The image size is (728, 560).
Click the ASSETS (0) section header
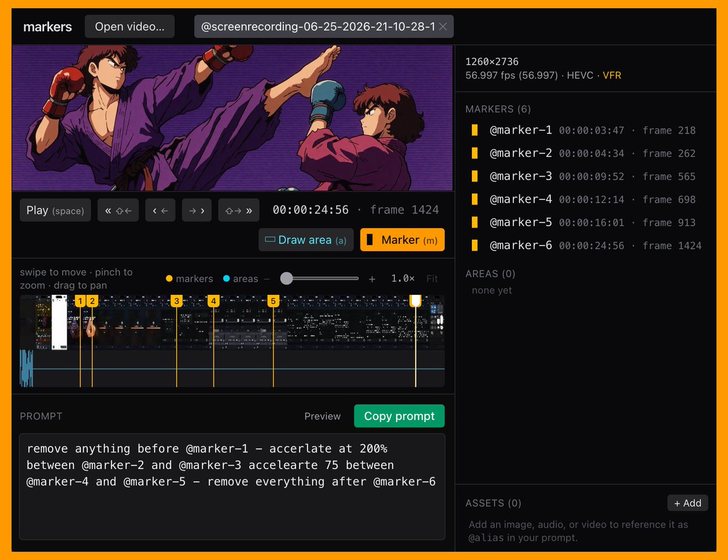coord(493,503)
